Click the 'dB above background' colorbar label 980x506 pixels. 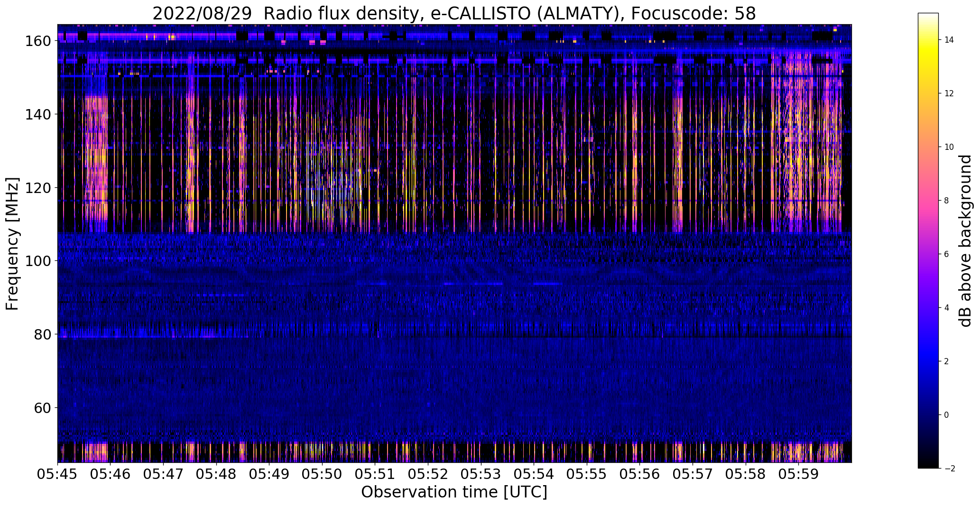pyautogui.click(x=965, y=241)
